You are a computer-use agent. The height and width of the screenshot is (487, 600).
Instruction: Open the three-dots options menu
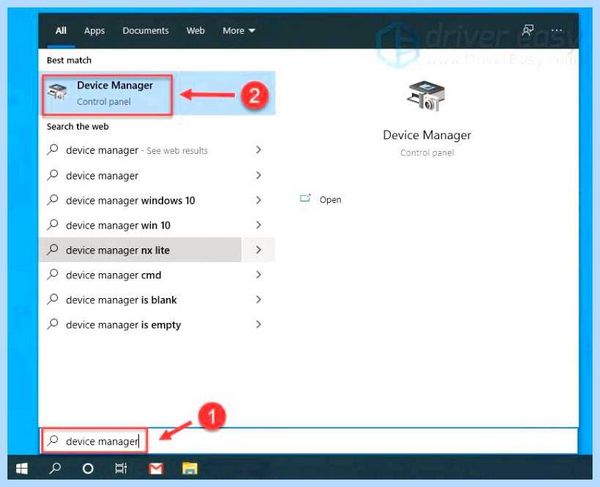click(557, 30)
